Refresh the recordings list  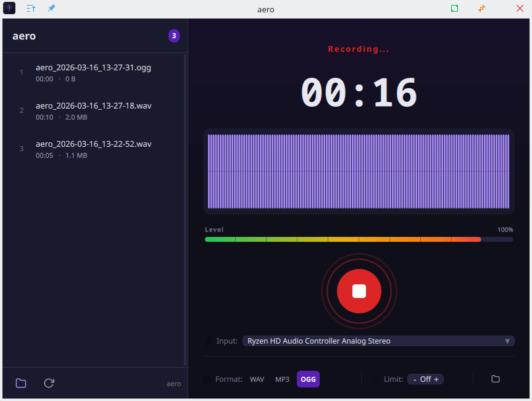[x=49, y=383]
